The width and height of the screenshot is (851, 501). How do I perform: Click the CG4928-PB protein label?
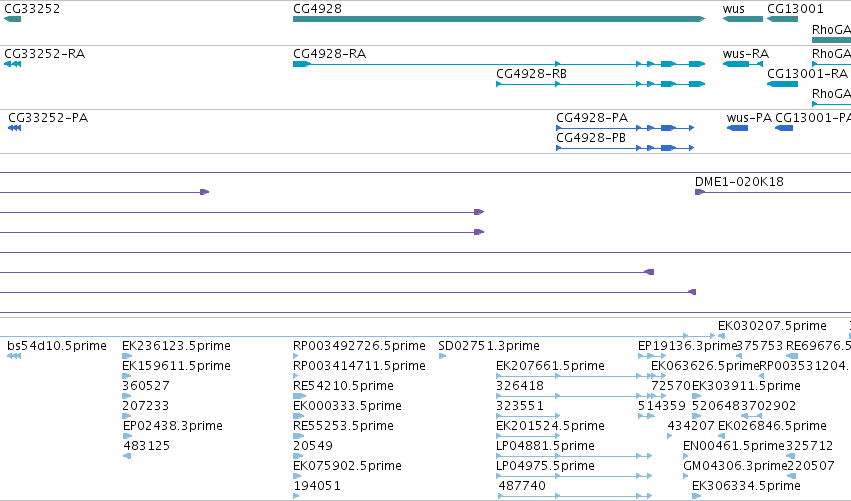tap(591, 138)
